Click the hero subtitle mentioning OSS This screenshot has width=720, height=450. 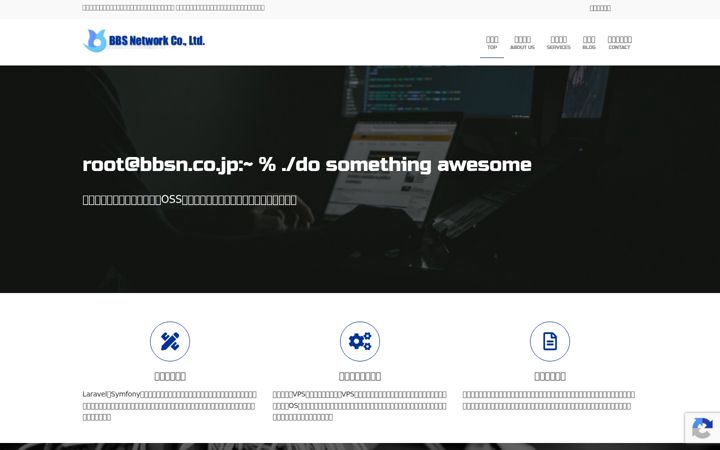[x=190, y=200]
